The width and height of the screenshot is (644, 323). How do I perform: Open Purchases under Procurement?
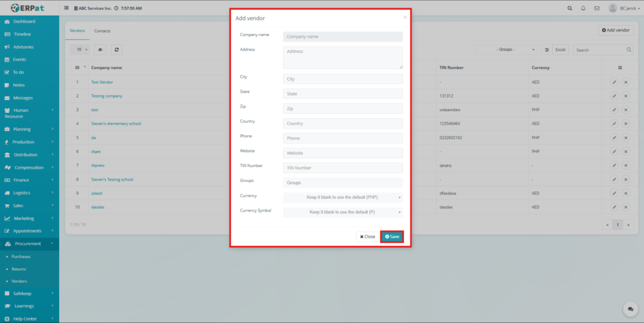coord(21,256)
